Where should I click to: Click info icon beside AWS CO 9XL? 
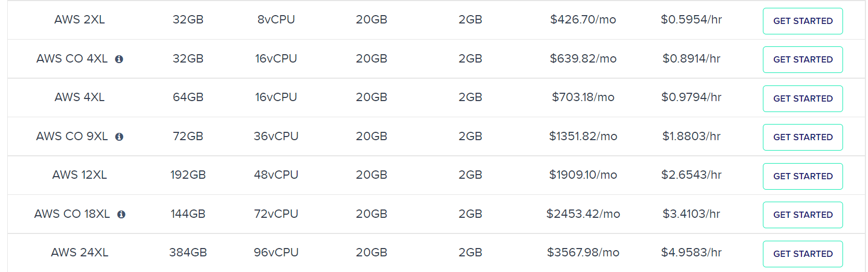pyautogui.click(x=119, y=137)
